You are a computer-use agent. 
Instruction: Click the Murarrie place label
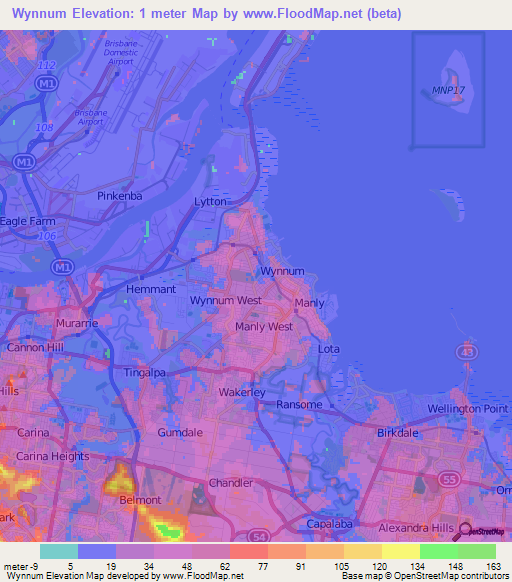coord(77,323)
